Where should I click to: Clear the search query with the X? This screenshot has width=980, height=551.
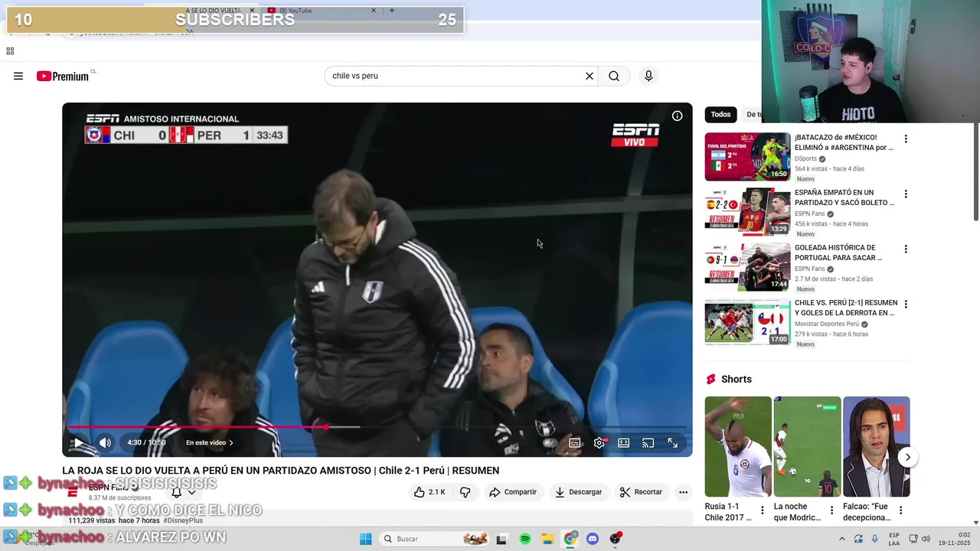[590, 76]
